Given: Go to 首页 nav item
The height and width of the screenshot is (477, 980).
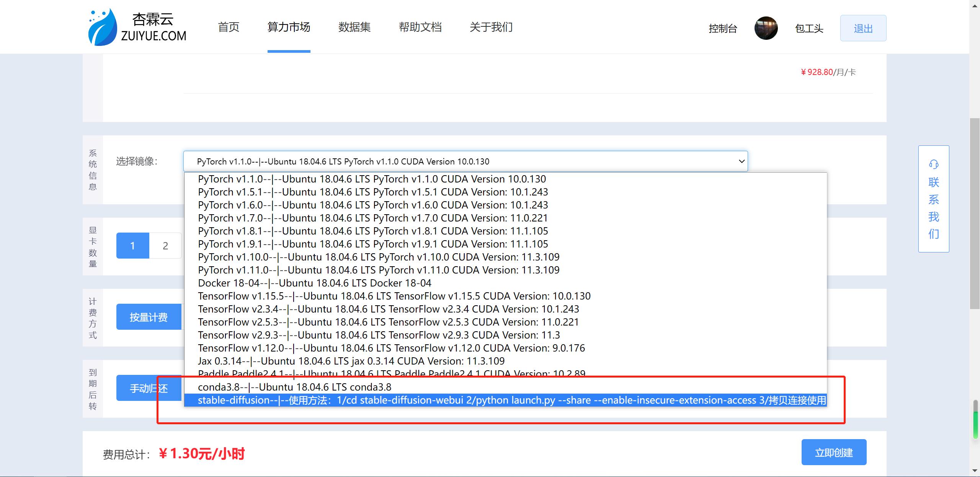Looking at the screenshot, I should (229, 27).
